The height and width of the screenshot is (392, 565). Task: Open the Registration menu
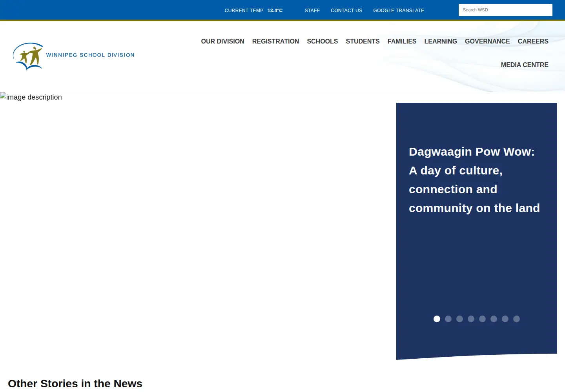click(x=275, y=41)
